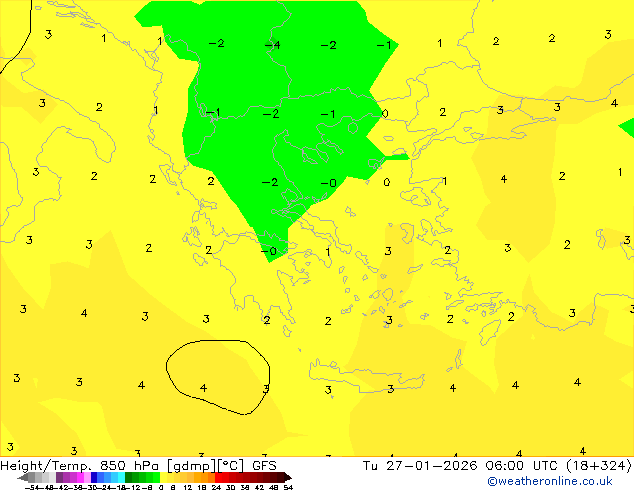The width and height of the screenshot is (634, 490).
Task: Click the '4' value inside black contour loop
Action: click(203, 388)
